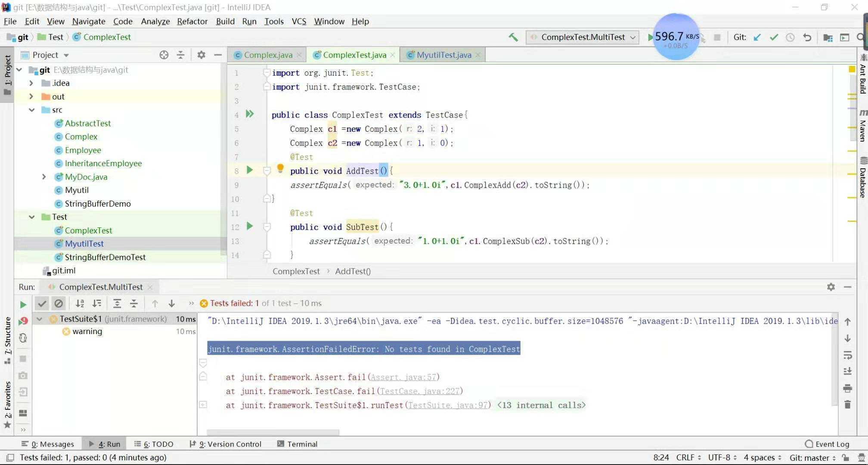Open the Terminal tool window tab

coord(297,444)
